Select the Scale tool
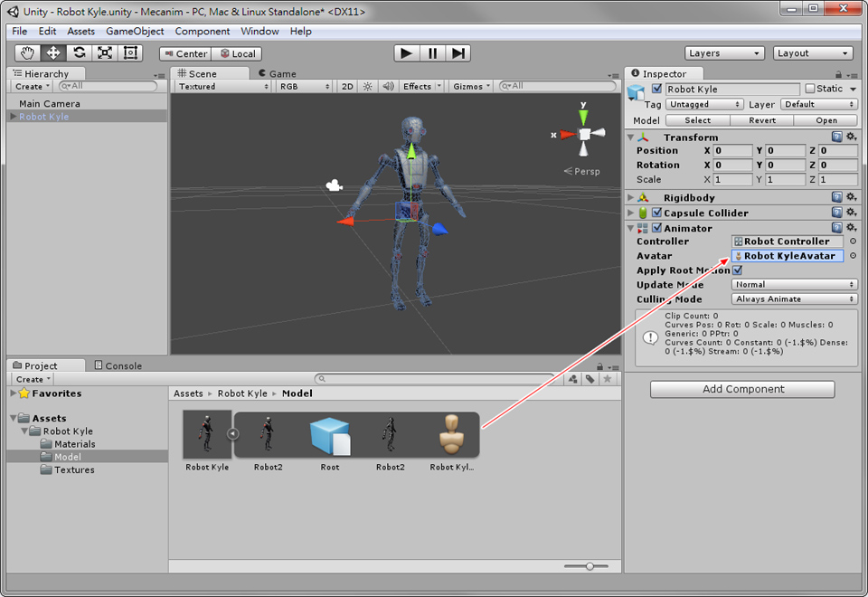 (103, 52)
